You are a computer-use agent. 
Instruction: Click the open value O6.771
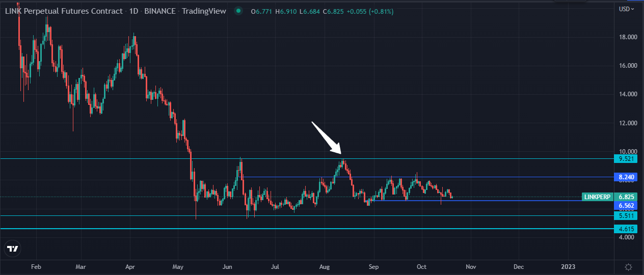[261, 11]
